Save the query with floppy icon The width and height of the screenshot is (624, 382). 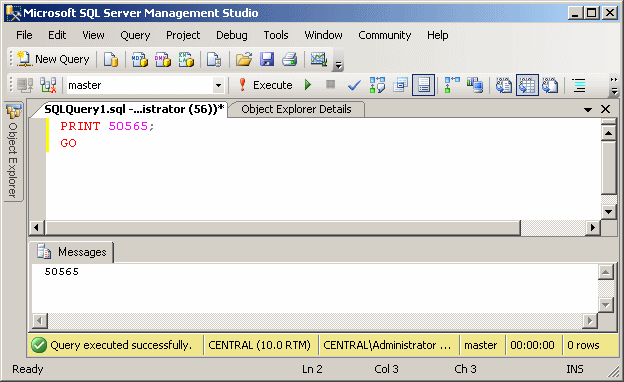tap(267, 59)
